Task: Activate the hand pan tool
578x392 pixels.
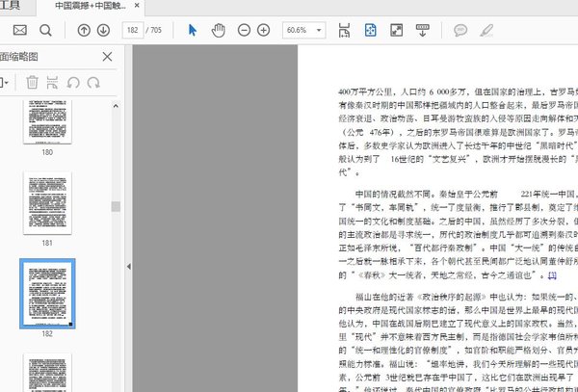Action: coord(218,30)
